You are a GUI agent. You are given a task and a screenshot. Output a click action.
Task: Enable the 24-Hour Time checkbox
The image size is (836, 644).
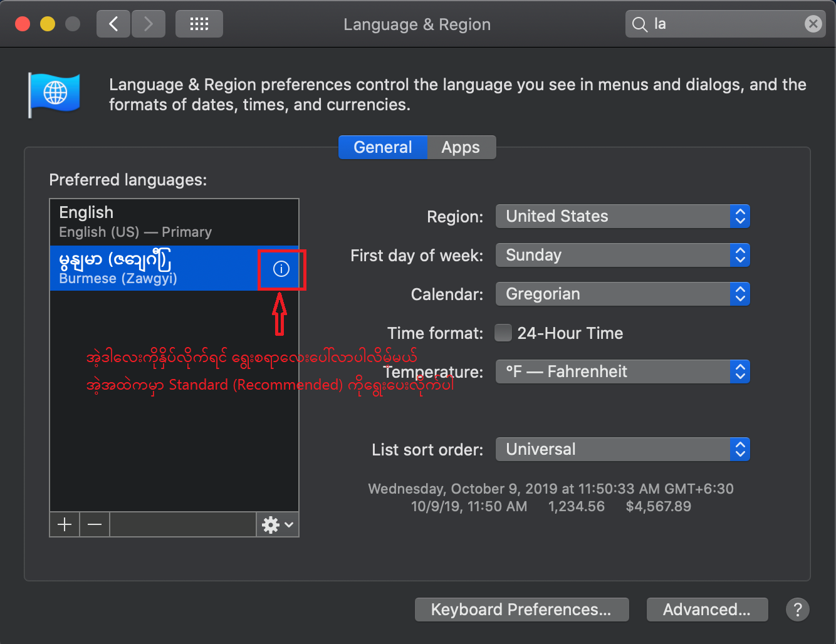(503, 333)
